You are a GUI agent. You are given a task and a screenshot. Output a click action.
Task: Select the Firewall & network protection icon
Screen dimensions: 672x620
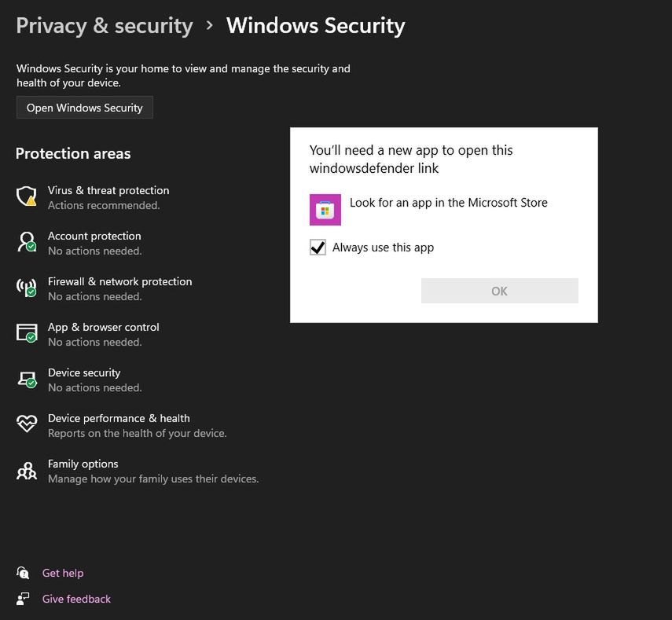(x=26, y=288)
